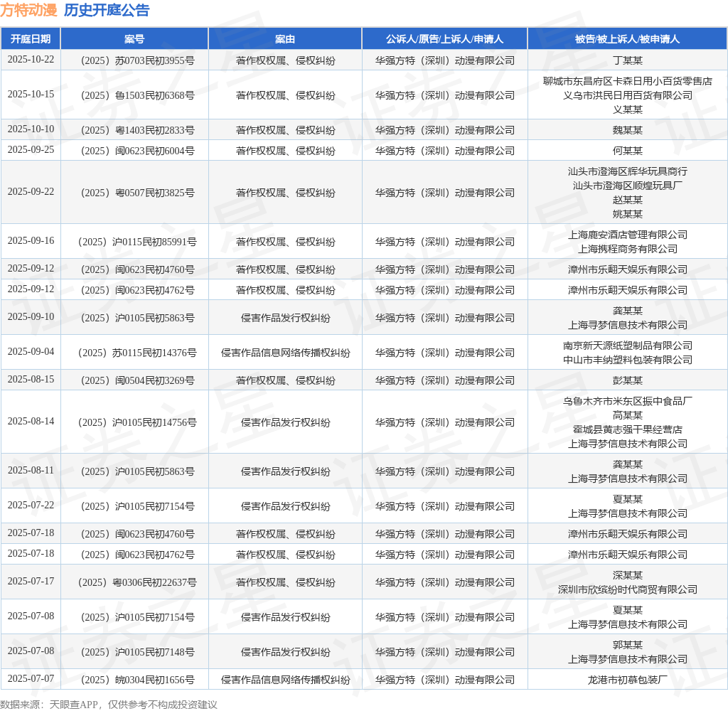728x711 pixels.
Task: Select case number 皖0304民初1656号
Action: [x=137, y=680]
